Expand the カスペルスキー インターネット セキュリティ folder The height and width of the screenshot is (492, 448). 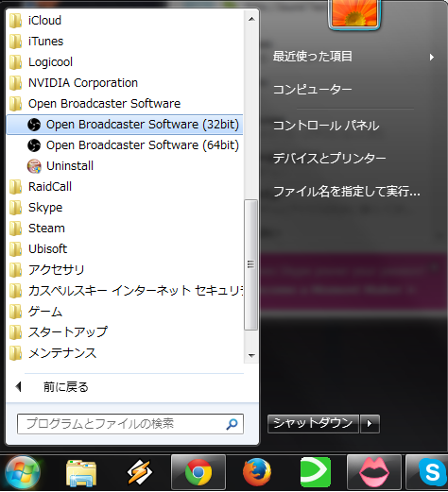(x=125, y=291)
